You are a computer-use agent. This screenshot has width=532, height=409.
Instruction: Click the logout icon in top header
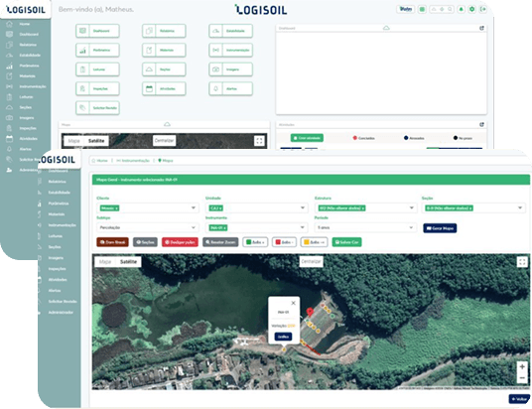point(482,9)
